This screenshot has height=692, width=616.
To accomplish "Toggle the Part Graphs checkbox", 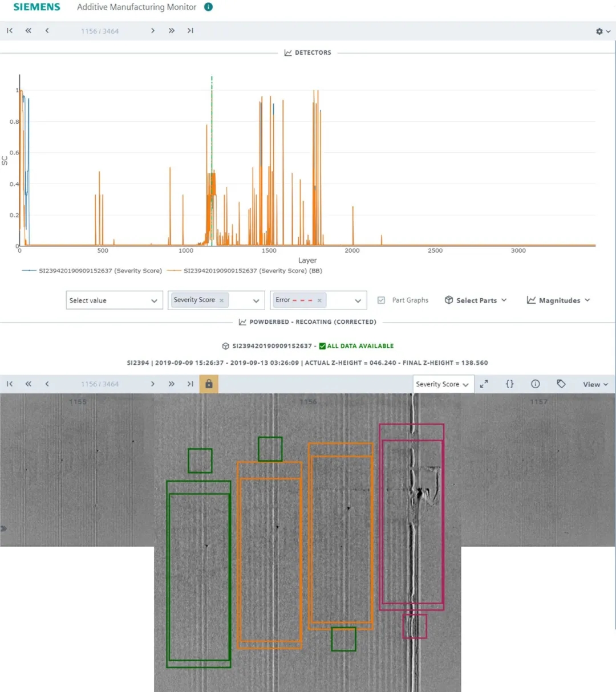I will pos(382,300).
